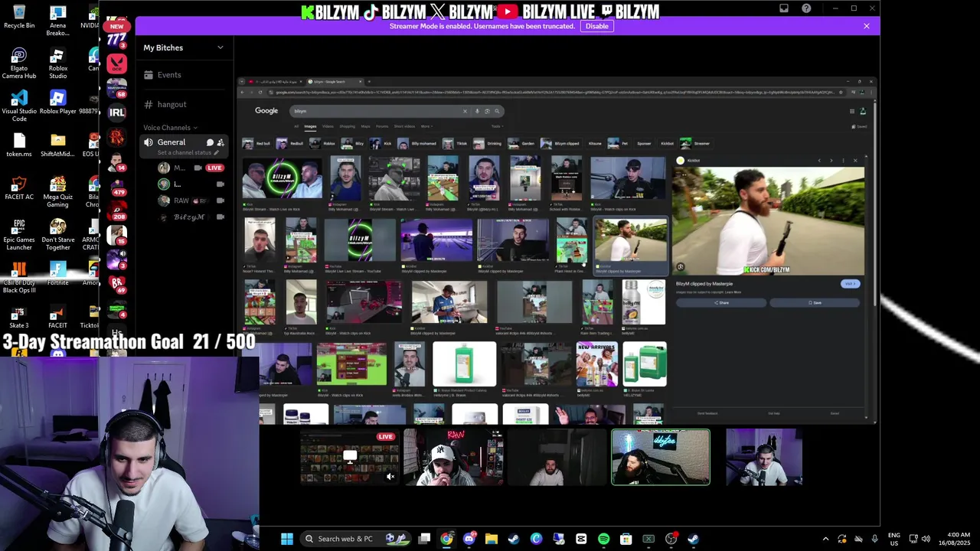Edit the channel status pencil icon

click(217, 152)
